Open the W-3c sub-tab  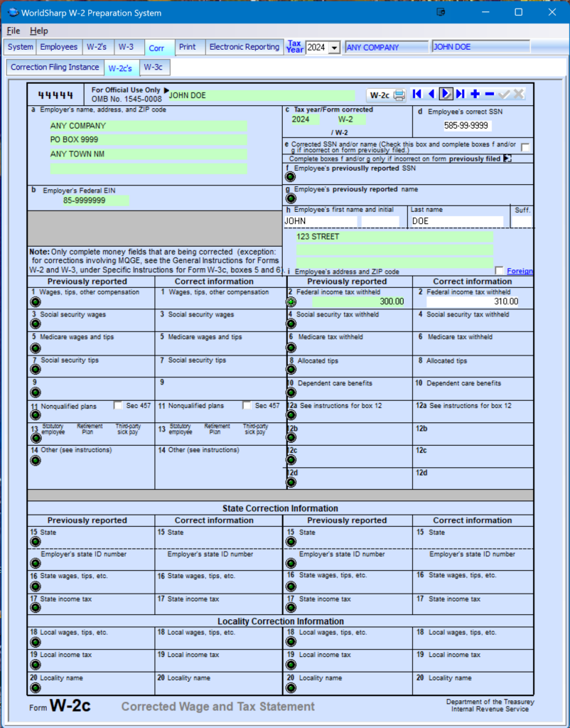154,67
